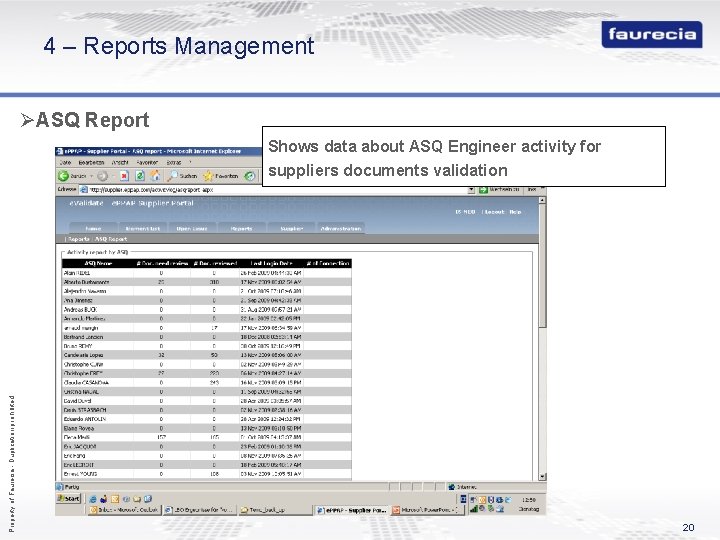
Task: Switch to the Reports portal tab
Action: coord(242,228)
